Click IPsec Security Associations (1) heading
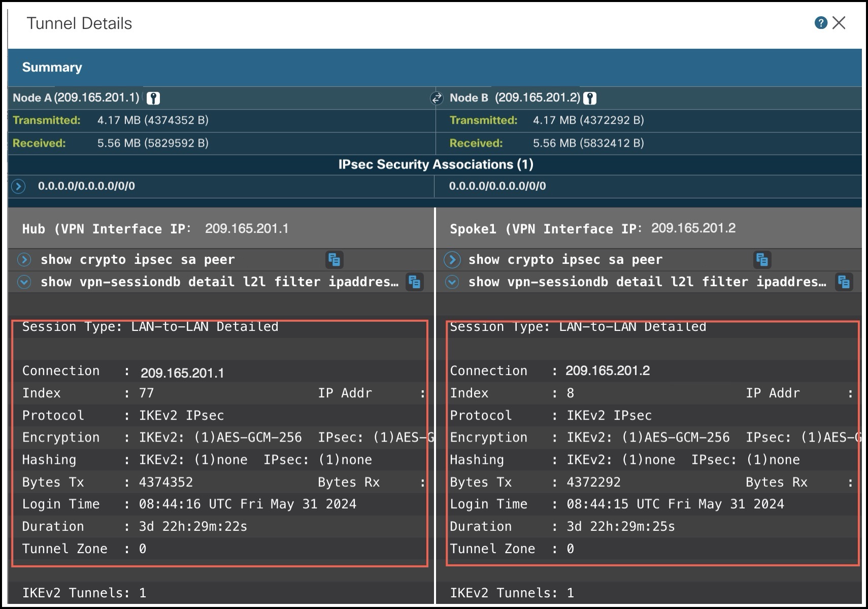Image resolution: width=868 pixels, height=609 pixels. 436,164
